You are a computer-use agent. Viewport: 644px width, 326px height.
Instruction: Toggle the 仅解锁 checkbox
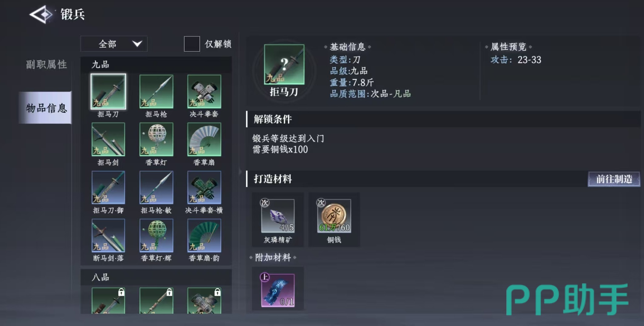[x=192, y=44]
